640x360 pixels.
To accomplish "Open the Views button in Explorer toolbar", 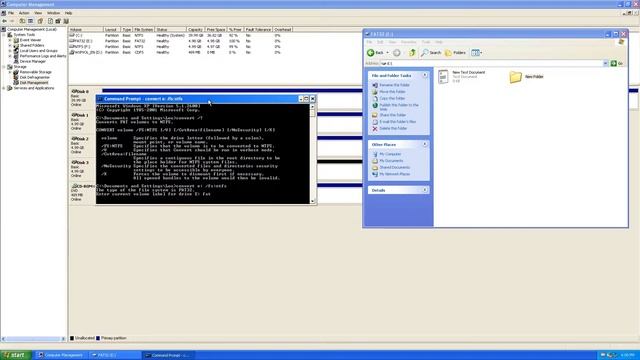I will click(476, 53).
